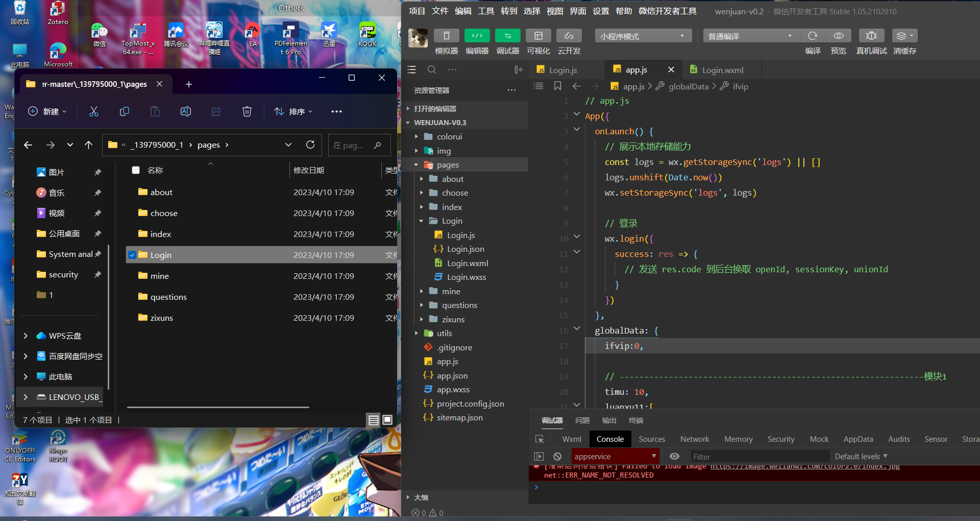Screen dimensions: 980x521
Task: Click the Compile refresh icon
Action: tap(813, 36)
